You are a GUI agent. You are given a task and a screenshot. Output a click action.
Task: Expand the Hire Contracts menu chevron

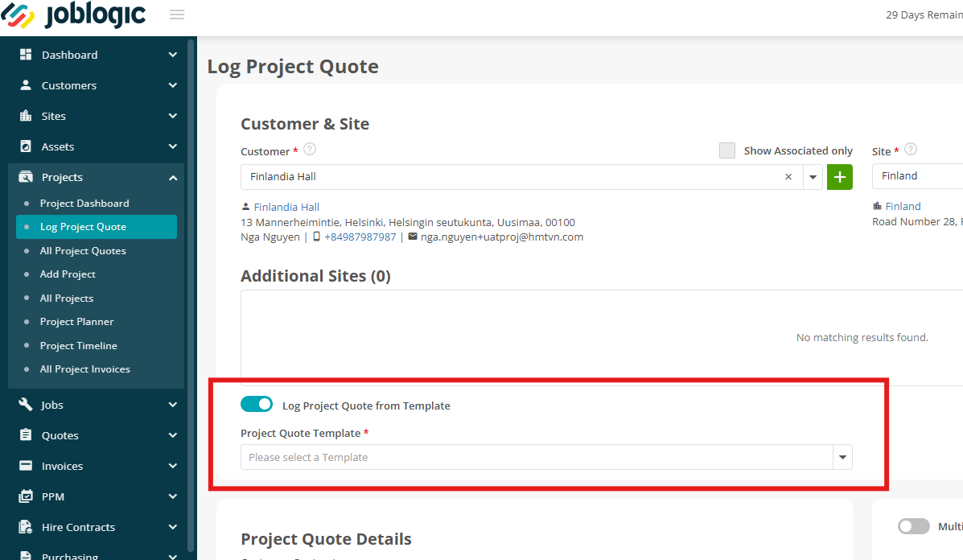click(173, 527)
